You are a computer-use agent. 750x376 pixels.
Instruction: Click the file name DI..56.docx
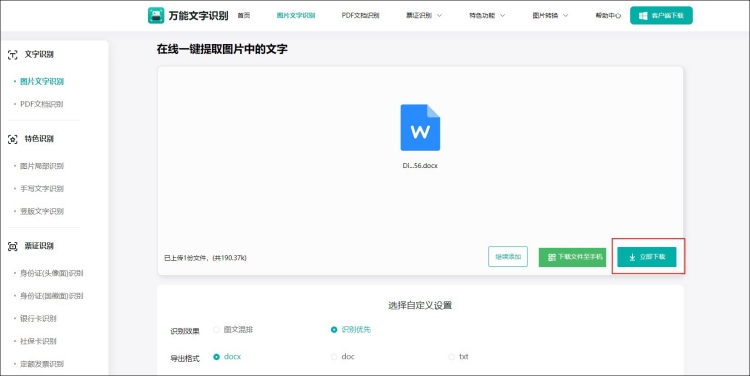click(420, 166)
